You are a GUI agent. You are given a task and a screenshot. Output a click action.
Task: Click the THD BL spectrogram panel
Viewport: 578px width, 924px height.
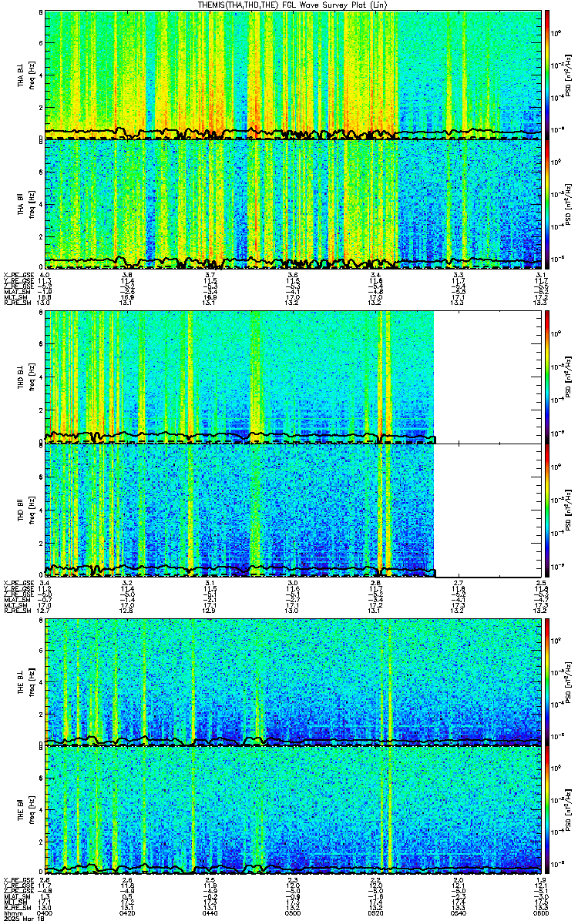click(239, 377)
